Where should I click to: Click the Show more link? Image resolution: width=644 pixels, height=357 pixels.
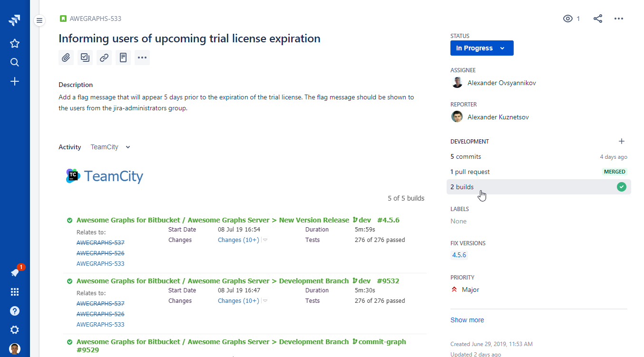click(467, 320)
